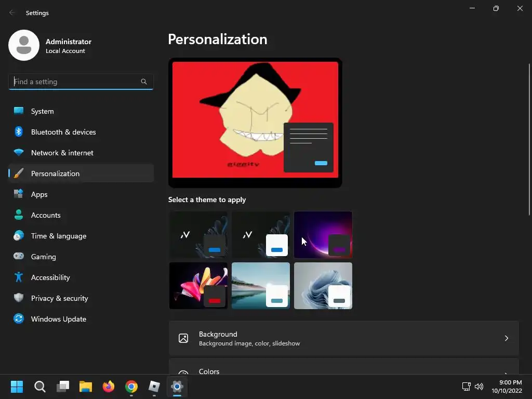This screenshot has height=399, width=532.
Task: Apply the colorful Captured Motion theme
Action: pyautogui.click(x=198, y=286)
